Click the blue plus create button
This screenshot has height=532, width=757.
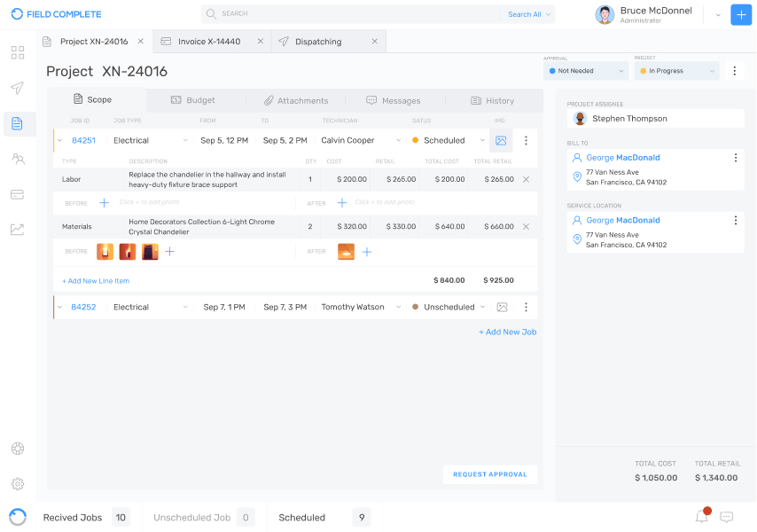[741, 14]
